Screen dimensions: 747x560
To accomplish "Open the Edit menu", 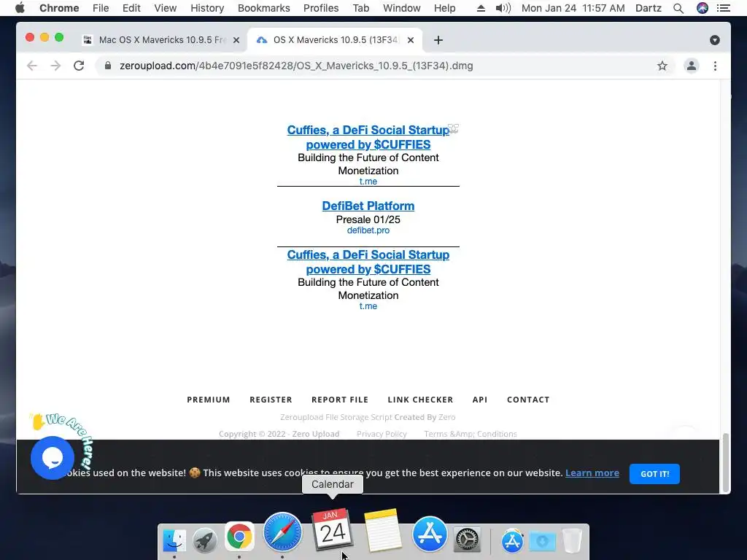I will point(131,8).
